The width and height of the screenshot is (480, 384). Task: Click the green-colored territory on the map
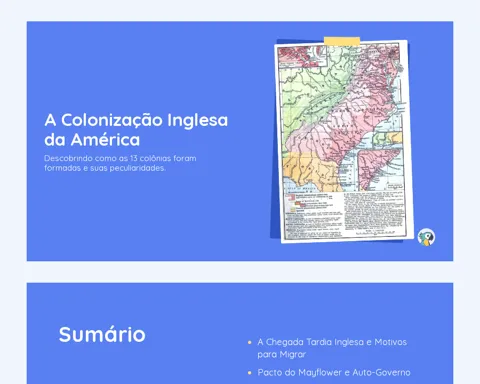[312, 93]
